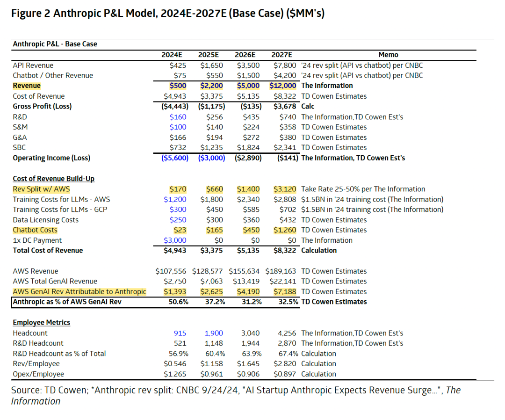Image resolution: width=505 pixels, height=420 pixels.
Task: Click the 2027E Revenue cell $12,000
Action: pos(282,86)
